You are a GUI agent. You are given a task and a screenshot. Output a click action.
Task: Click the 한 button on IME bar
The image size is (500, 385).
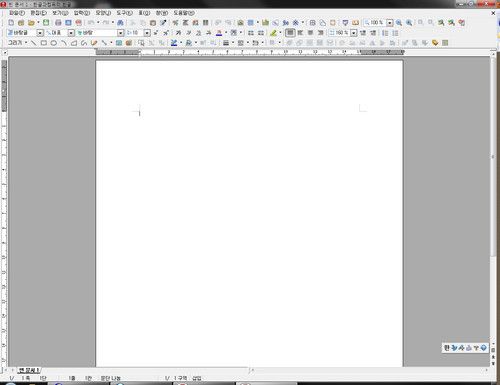(447, 348)
